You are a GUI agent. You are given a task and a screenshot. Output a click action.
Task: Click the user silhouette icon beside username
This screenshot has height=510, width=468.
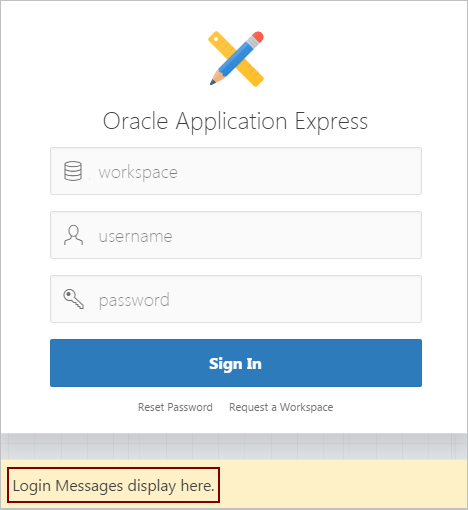click(73, 235)
